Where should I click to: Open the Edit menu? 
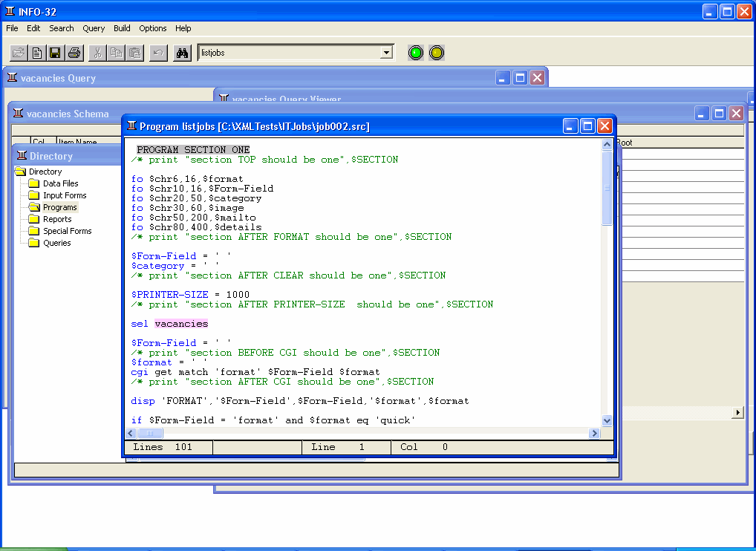coord(33,28)
